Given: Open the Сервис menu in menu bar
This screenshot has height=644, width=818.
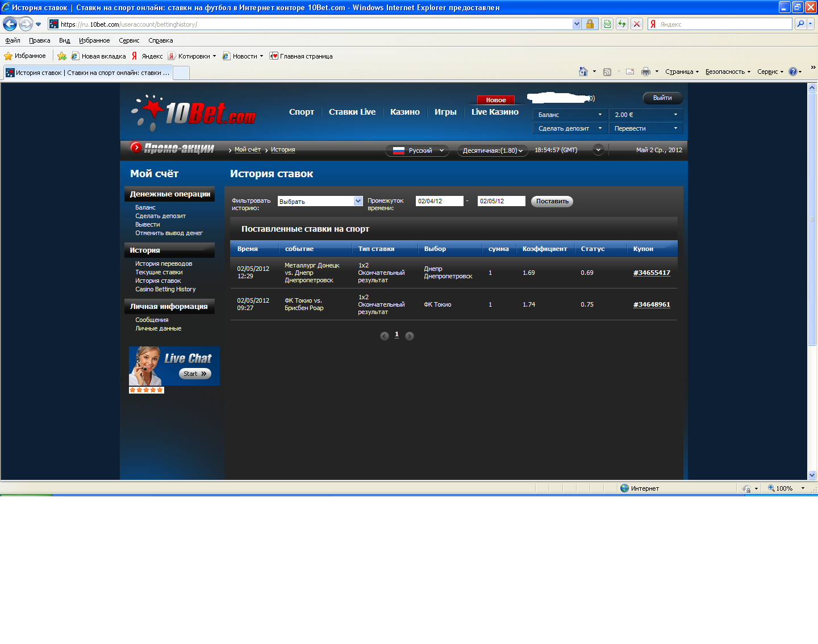Looking at the screenshot, I should click(x=129, y=40).
